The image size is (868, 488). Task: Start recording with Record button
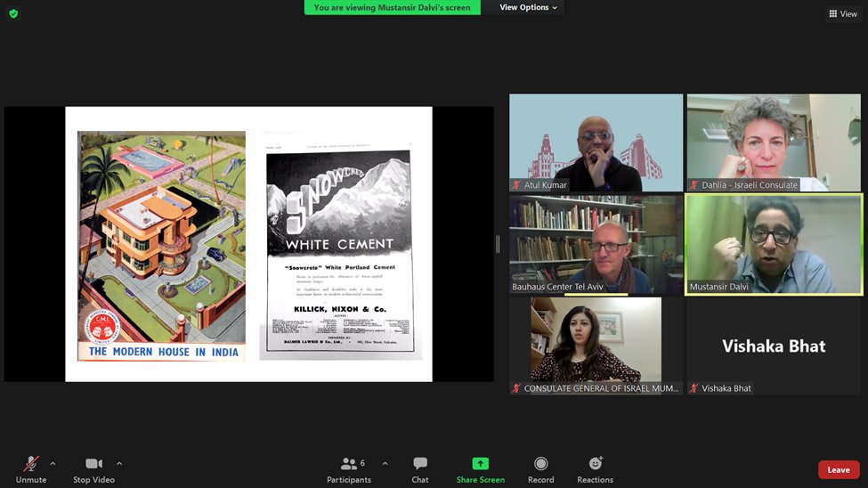(x=541, y=469)
